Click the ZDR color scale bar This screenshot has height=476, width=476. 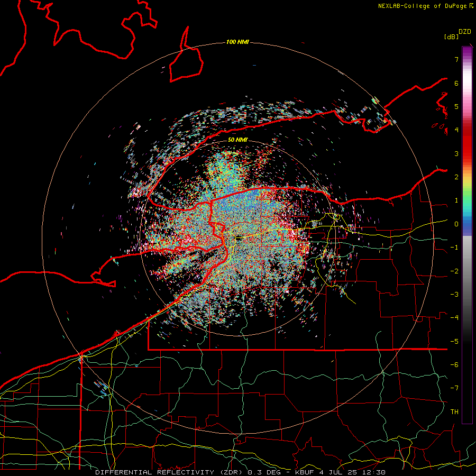coord(467,235)
